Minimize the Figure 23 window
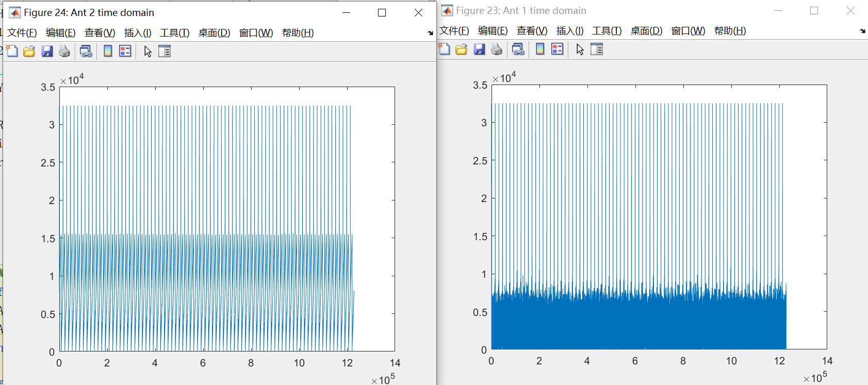The width and height of the screenshot is (868, 385). tap(779, 10)
